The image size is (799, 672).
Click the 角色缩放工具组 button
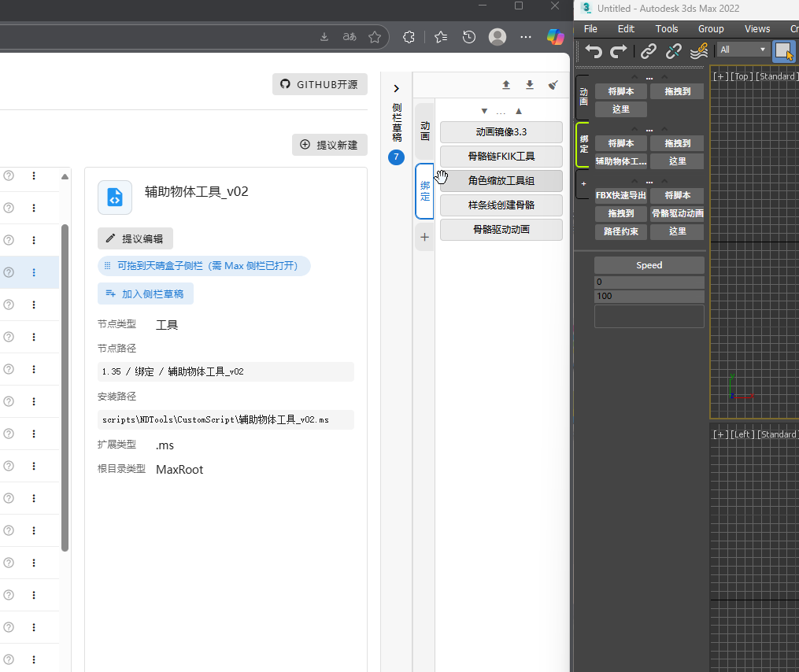pyautogui.click(x=501, y=181)
